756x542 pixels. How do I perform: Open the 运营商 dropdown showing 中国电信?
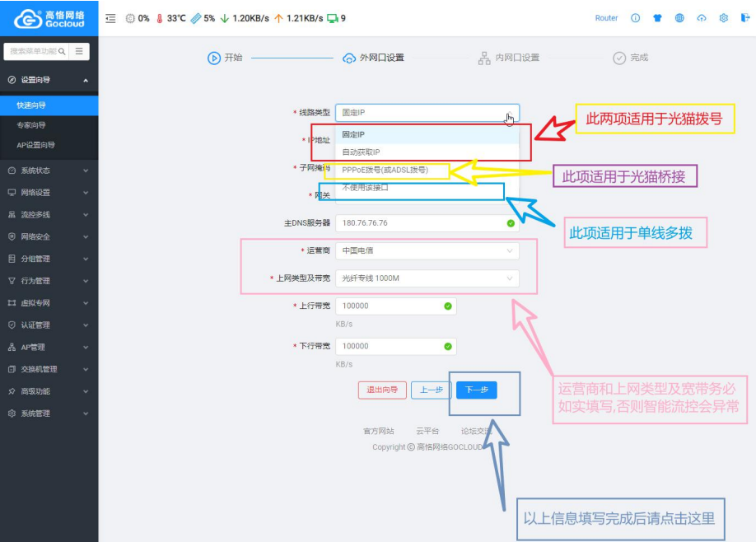coord(427,250)
